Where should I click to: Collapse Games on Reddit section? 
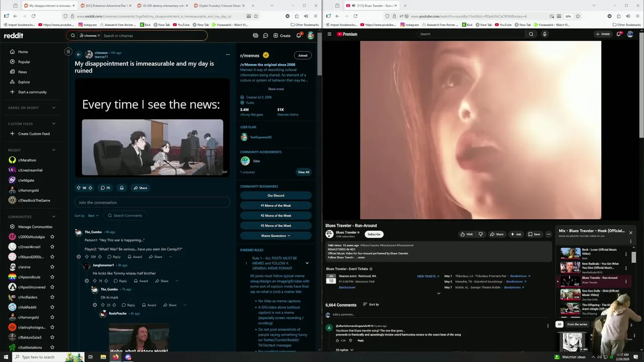coord(54,108)
